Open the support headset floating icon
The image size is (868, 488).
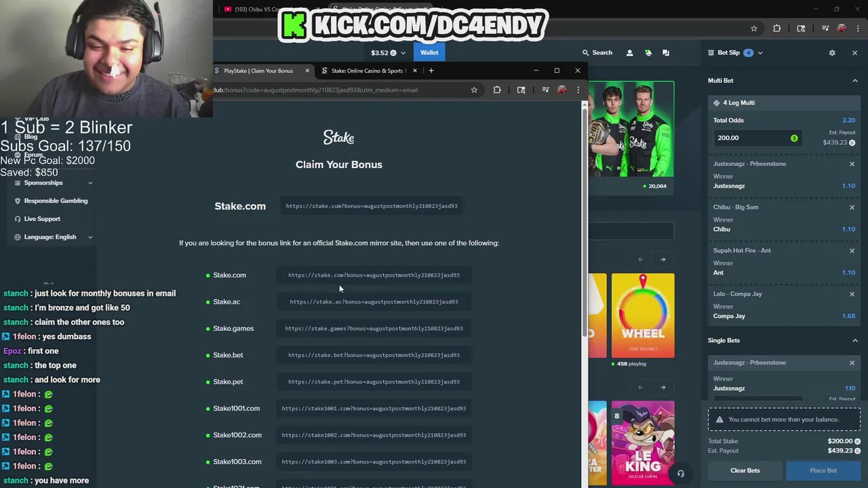tap(680, 474)
